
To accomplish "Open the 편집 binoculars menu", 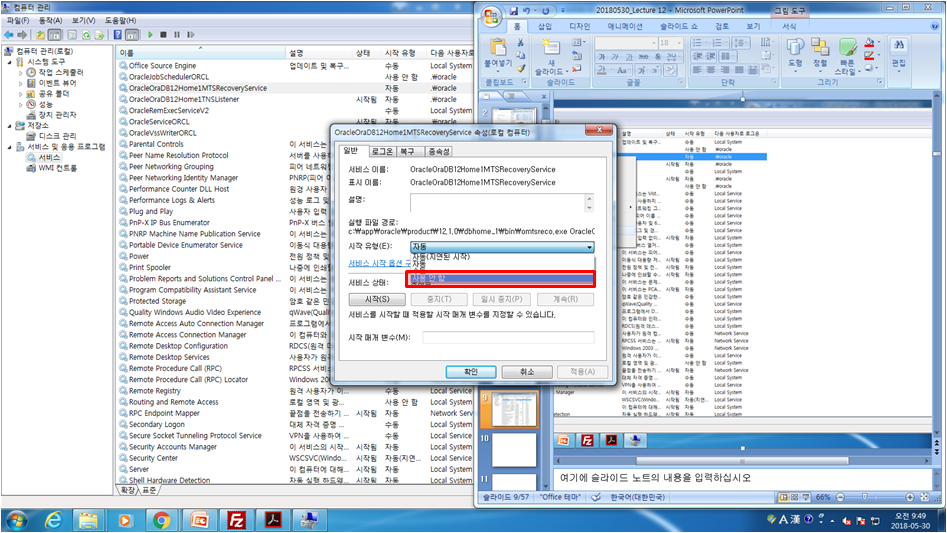I will point(899,53).
